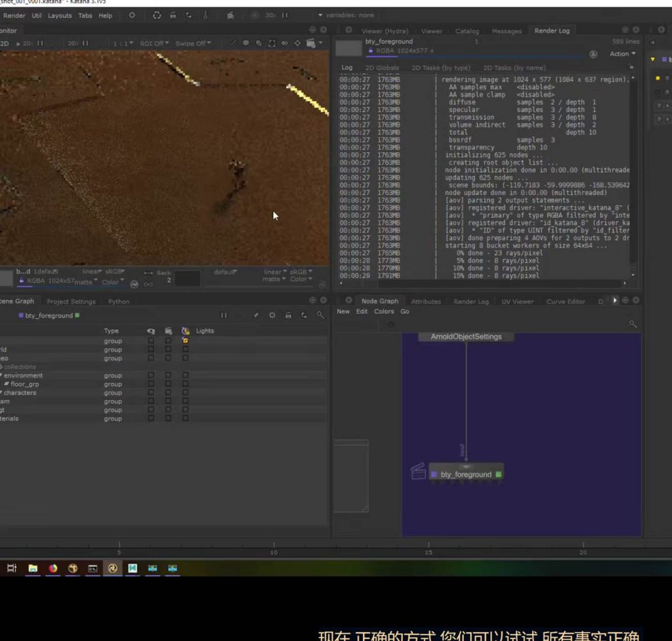Click the search magnifier in the Scene Graph panel
672x641 pixels.
320,316
